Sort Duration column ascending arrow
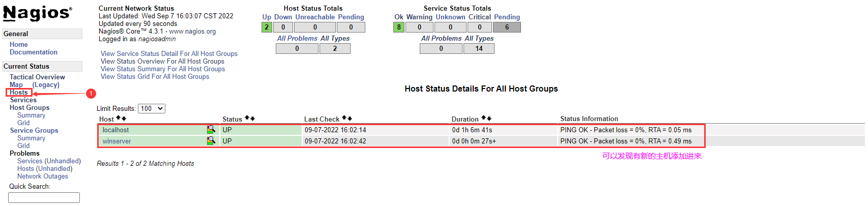 [x=483, y=118]
